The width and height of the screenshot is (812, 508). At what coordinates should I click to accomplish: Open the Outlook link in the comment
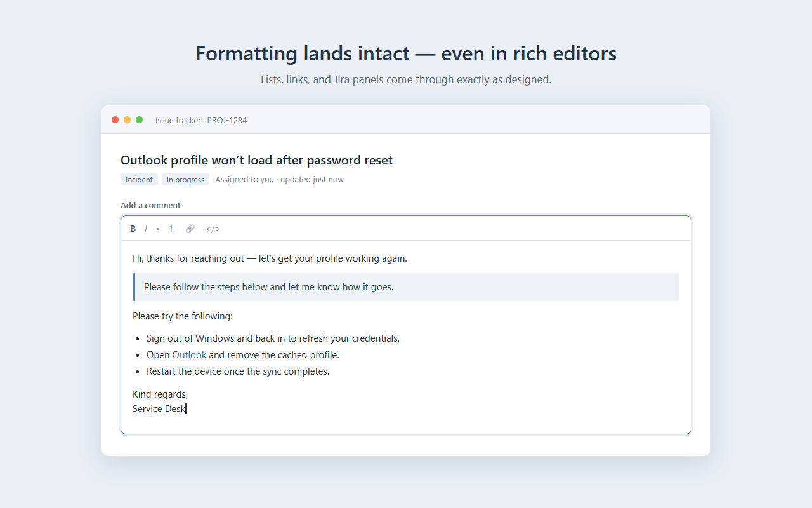point(189,355)
